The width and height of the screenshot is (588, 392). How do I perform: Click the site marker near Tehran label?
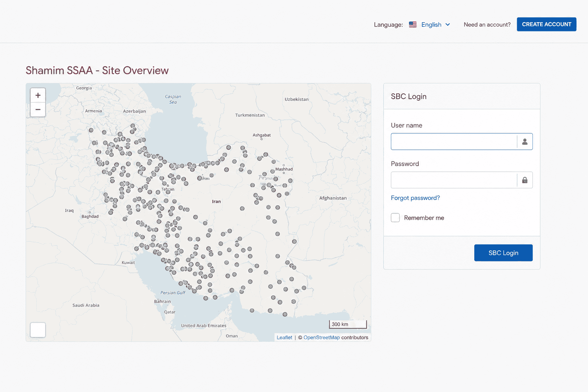(x=168, y=192)
